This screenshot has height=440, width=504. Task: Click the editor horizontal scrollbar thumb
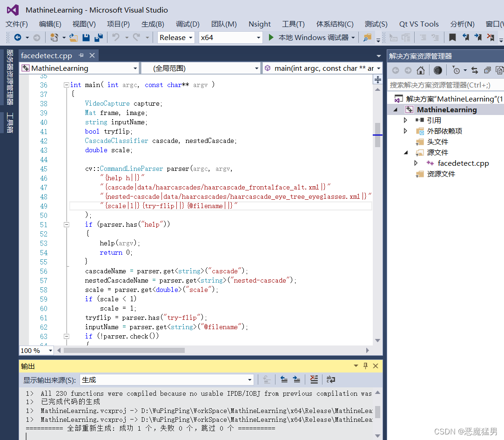click(124, 350)
